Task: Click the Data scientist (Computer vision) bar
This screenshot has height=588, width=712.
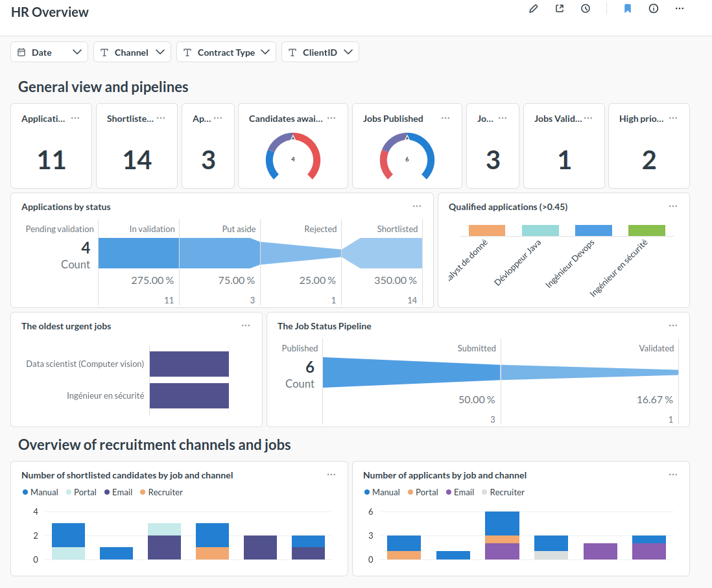Action: pyautogui.click(x=189, y=364)
